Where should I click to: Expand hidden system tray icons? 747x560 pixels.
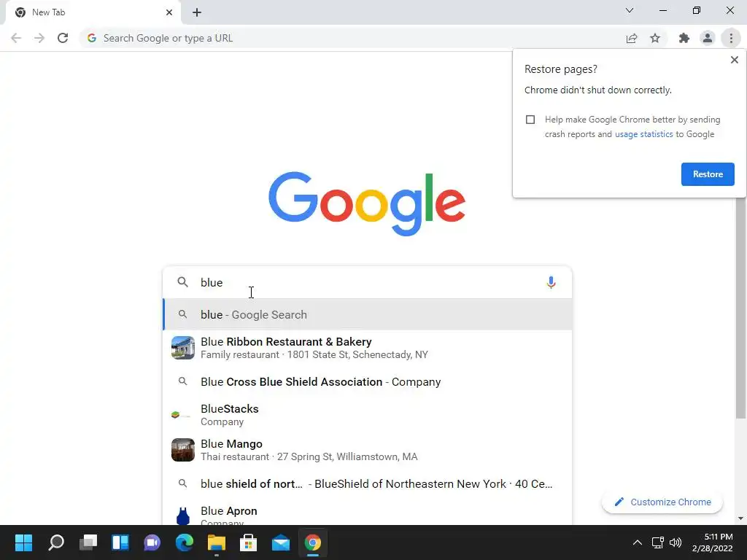(x=637, y=542)
